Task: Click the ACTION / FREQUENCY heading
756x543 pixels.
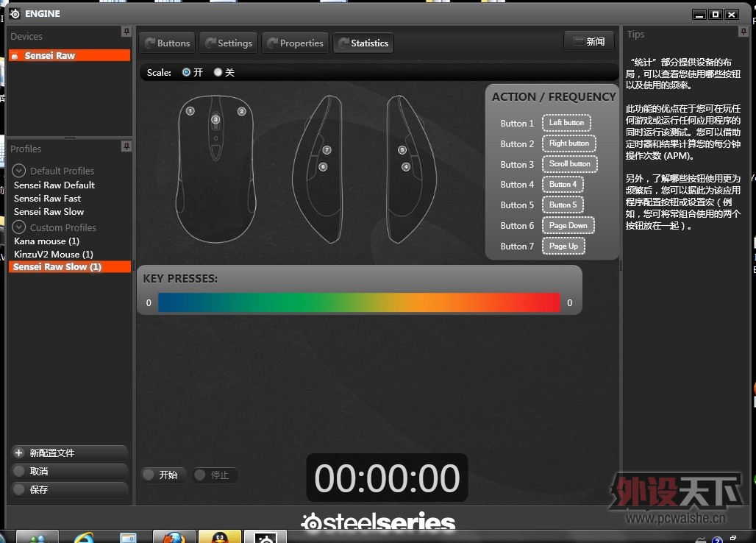Action: click(554, 97)
